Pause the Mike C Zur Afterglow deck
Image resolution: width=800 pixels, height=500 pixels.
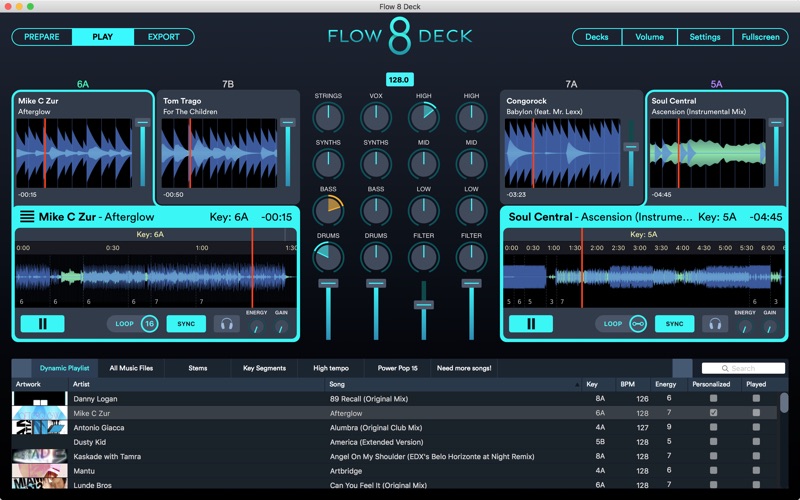(x=42, y=324)
